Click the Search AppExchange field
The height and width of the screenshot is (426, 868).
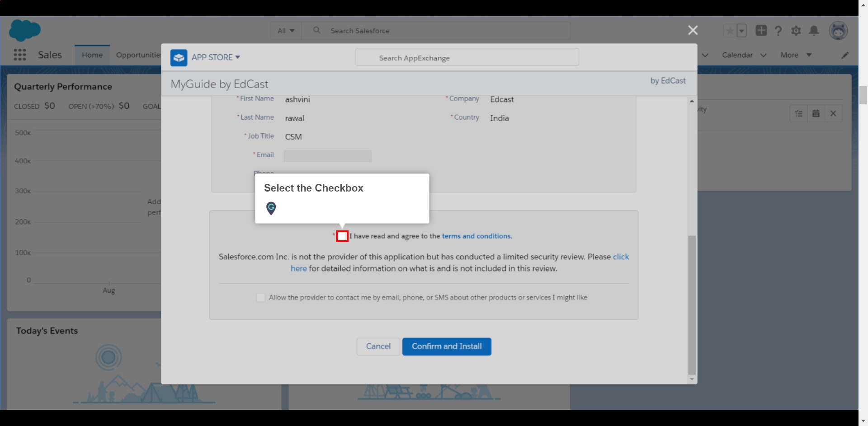pyautogui.click(x=467, y=57)
